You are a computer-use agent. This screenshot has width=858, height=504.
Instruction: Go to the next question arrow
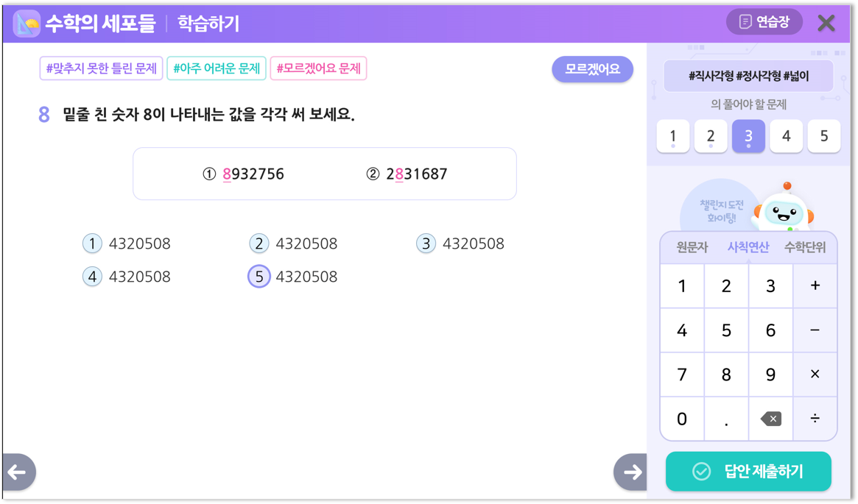630,472
